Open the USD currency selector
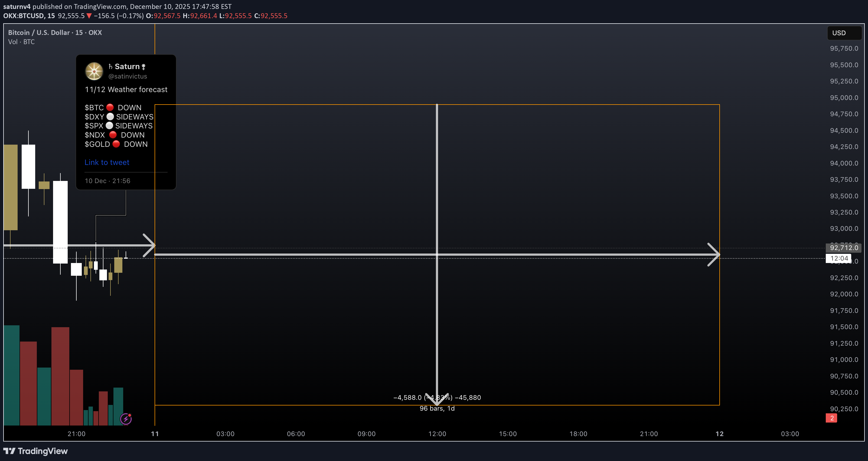 tap(844, 33)
